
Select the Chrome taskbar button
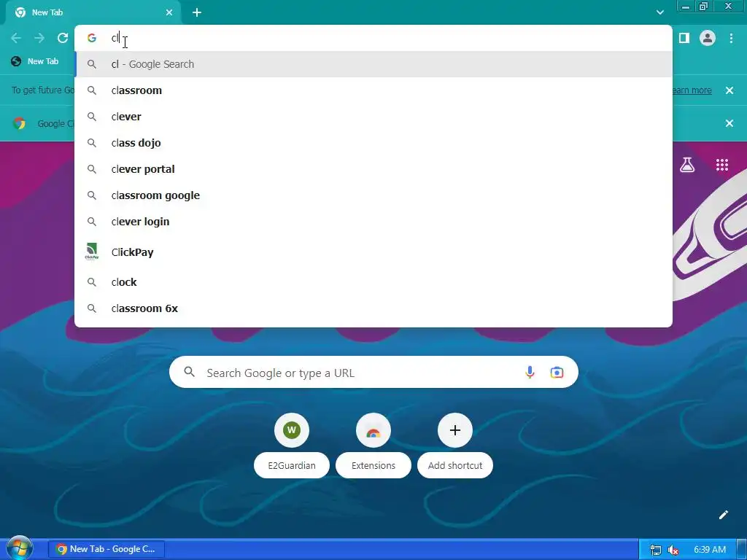(107, 549)
